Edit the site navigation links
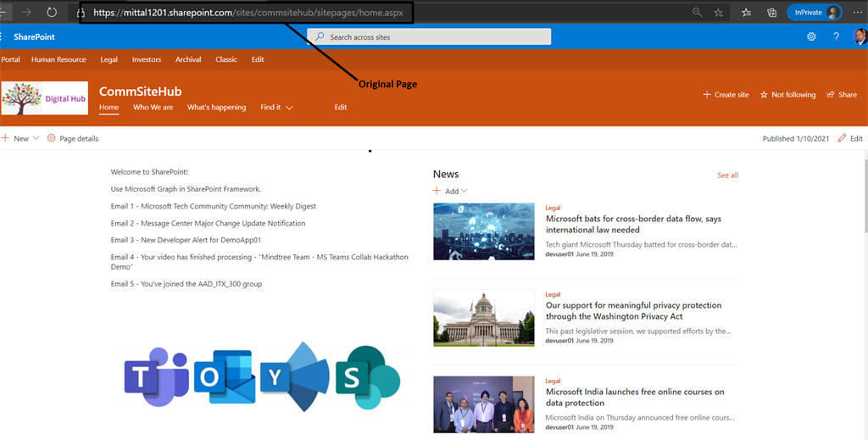 341,108
